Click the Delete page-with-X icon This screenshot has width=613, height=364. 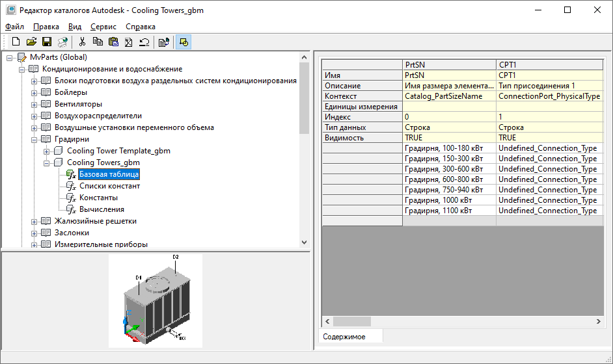[x=129, y=42]
